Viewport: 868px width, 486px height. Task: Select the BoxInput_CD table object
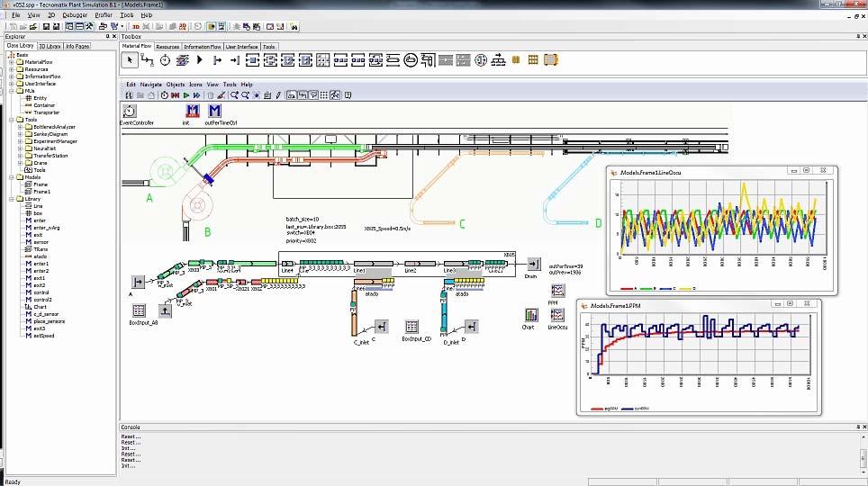411,327
